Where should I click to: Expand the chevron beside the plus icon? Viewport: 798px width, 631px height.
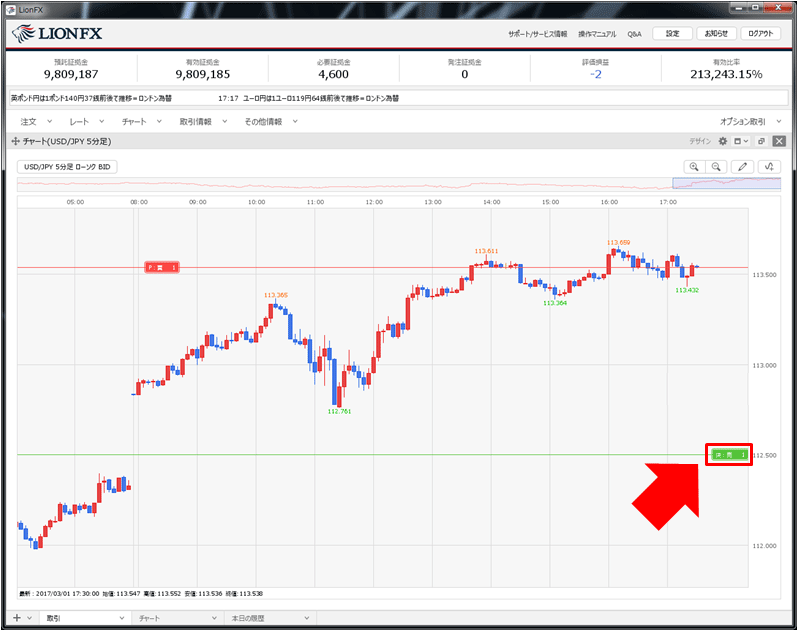tap(30, 618)
